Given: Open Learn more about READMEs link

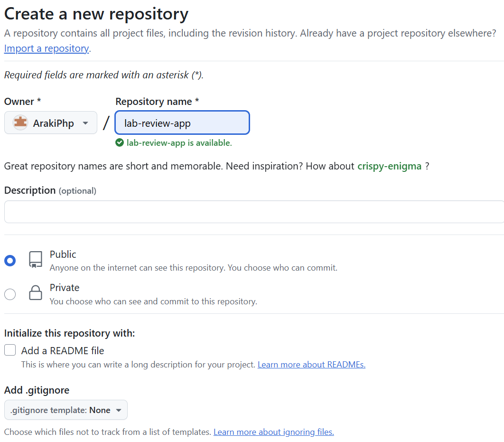Looking at the screenshot, I should click(311, 365).
